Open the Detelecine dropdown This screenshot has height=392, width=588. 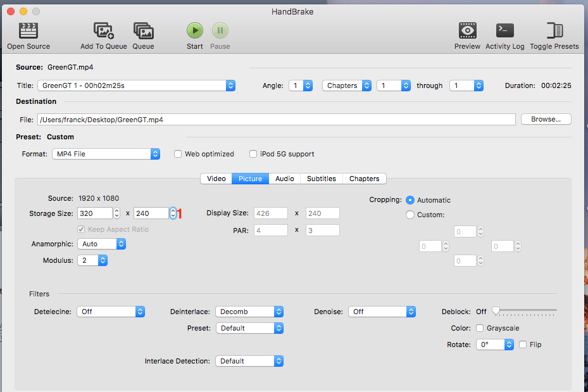pyautogui.click(x=111, y=312)
